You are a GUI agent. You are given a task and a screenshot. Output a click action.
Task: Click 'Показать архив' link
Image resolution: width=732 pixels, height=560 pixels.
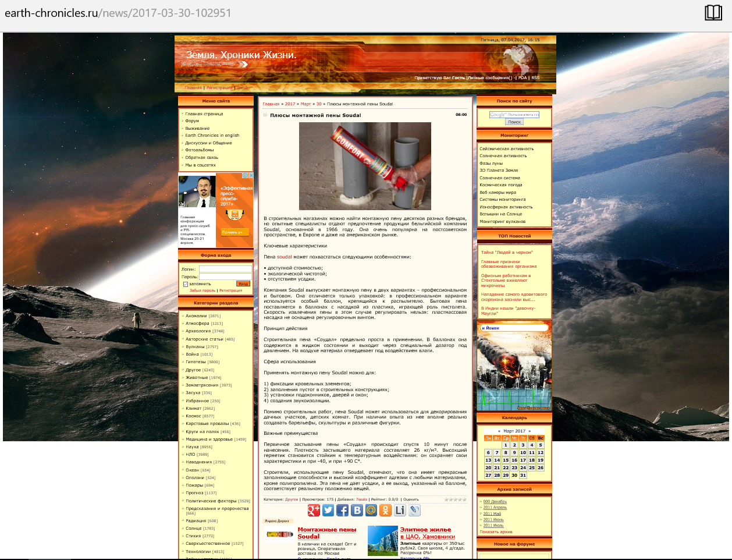pos(496,532)
